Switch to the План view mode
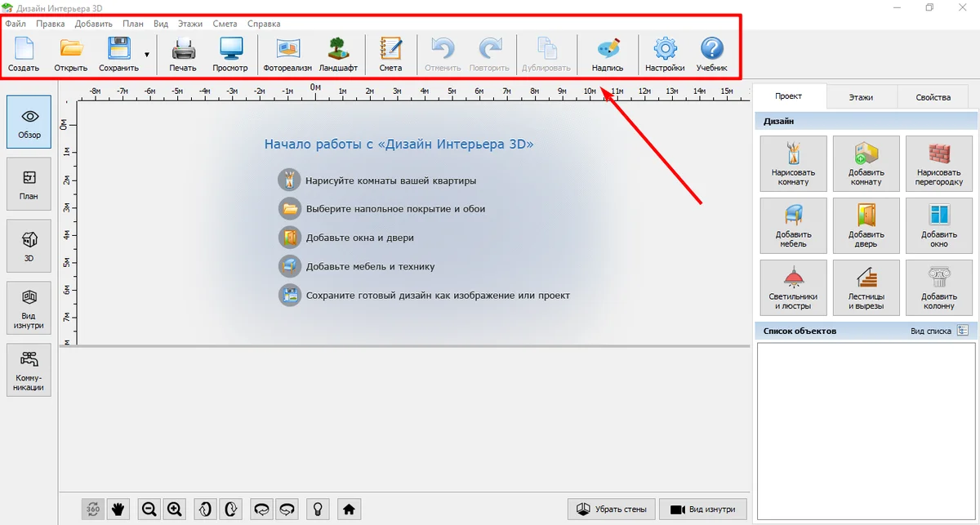The image size is (980, 525). tap(29, 185)
